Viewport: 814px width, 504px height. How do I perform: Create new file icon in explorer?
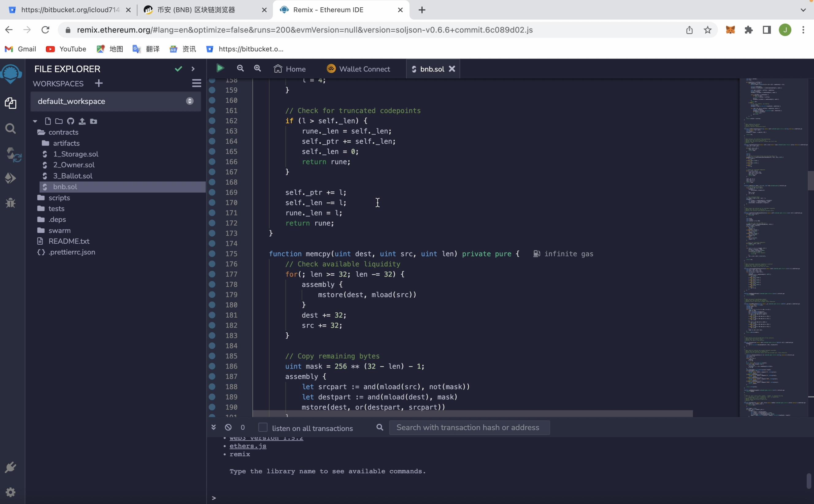tap(48, 121)
